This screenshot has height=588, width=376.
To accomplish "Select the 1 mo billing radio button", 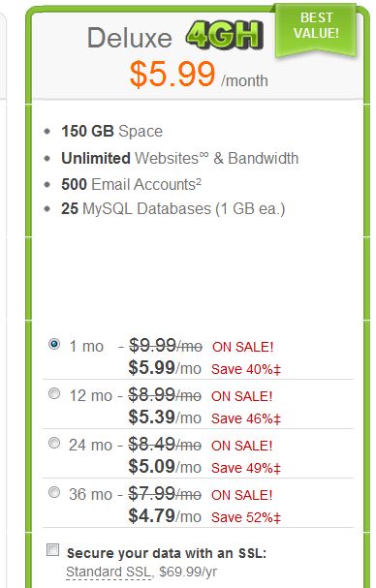I will click(x=54, y=344).
